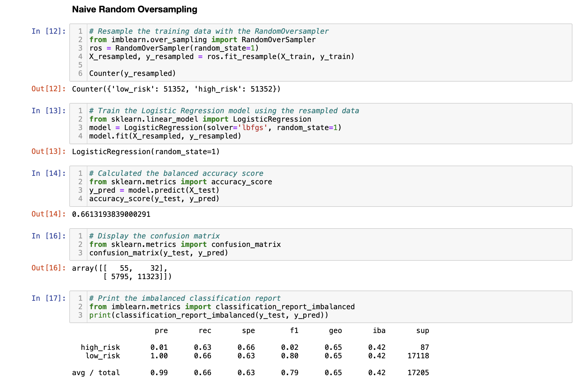Viewport: 583px width, 392px height.
Task: Select the Out[13] LogisticRegression output
Action: pyautogui.click(x=146, y=151)
